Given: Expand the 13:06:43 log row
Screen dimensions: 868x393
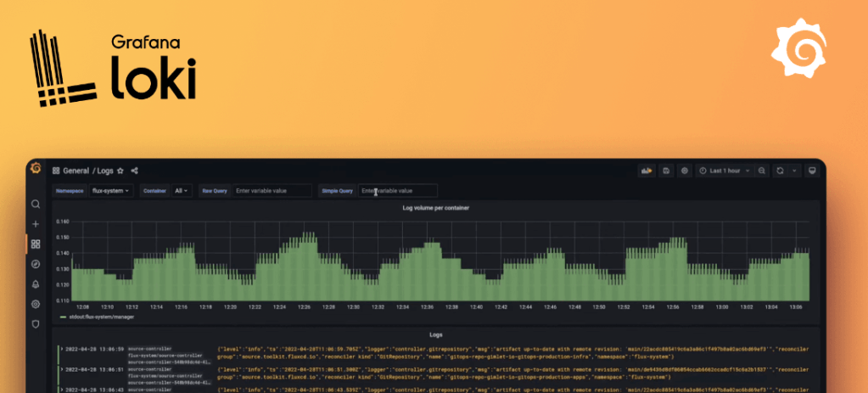Looking at the screenshot, I should 61,389.
